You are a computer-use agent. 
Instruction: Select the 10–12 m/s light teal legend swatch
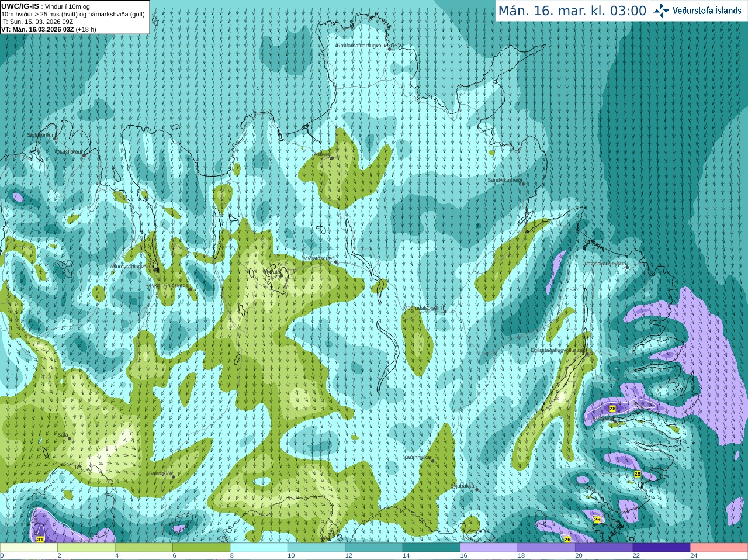coord(317,548)
